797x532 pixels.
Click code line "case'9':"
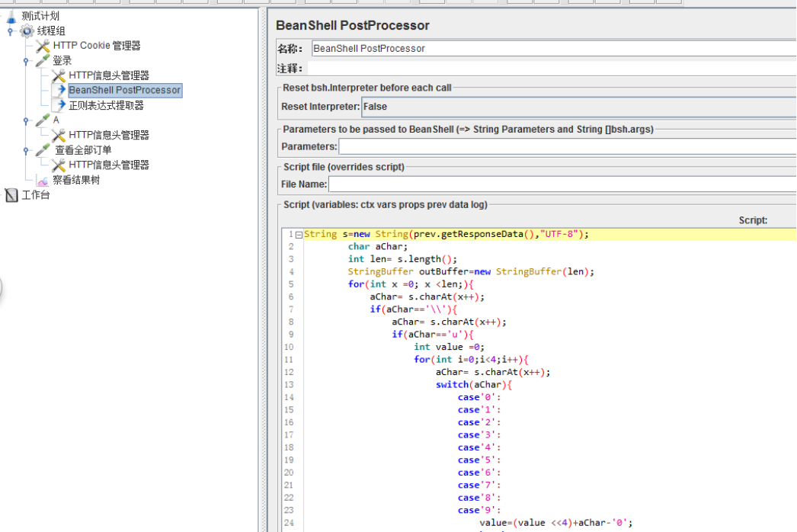[x=479, y=510]
